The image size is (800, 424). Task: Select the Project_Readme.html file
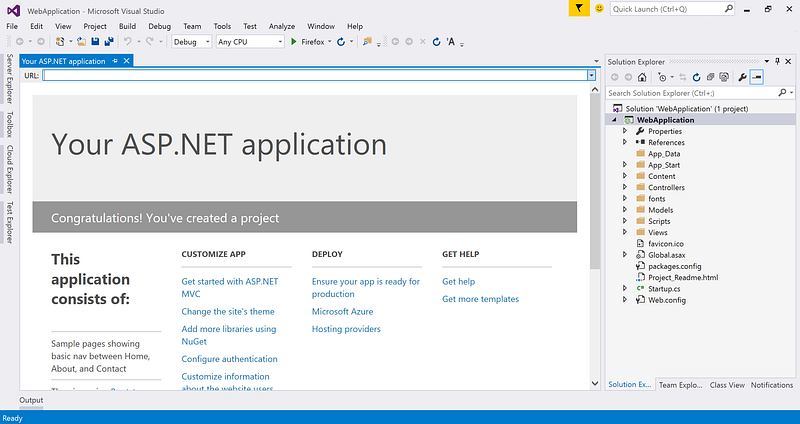pyautogui.click(x=683, y=278)
